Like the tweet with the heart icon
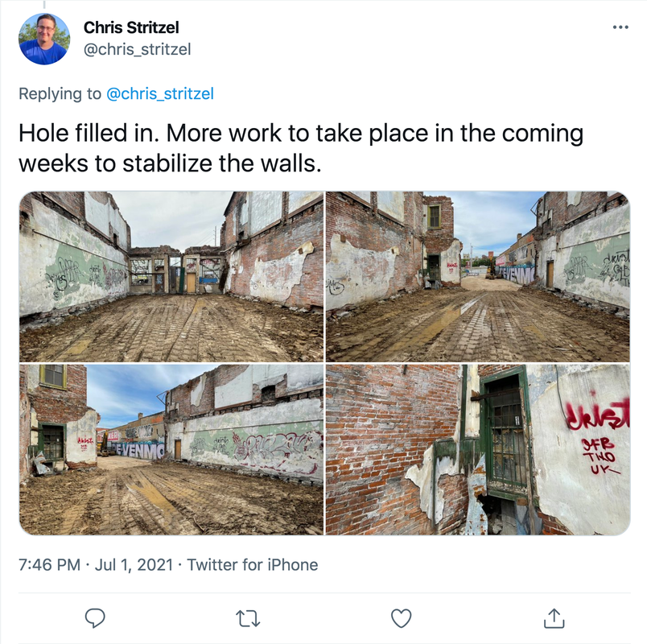Image resolution: width=647 pixels, height=644 pixels. (401, 618)
